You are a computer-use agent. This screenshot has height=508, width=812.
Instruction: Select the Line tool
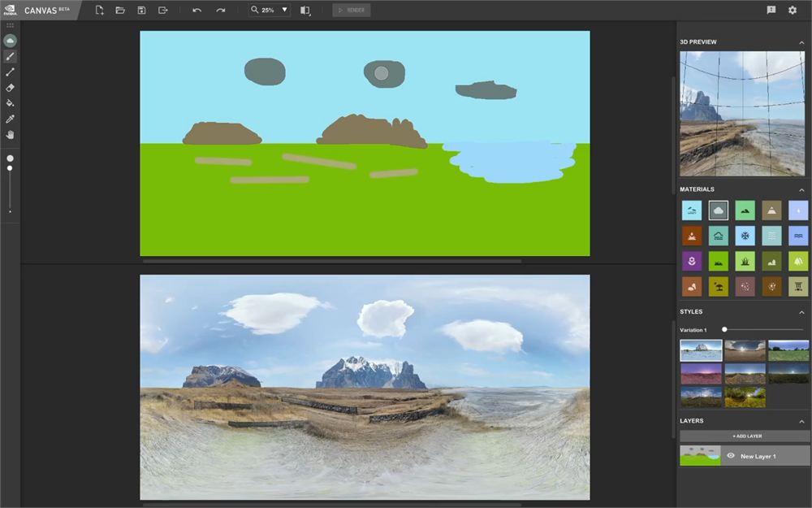coord(10,72)
